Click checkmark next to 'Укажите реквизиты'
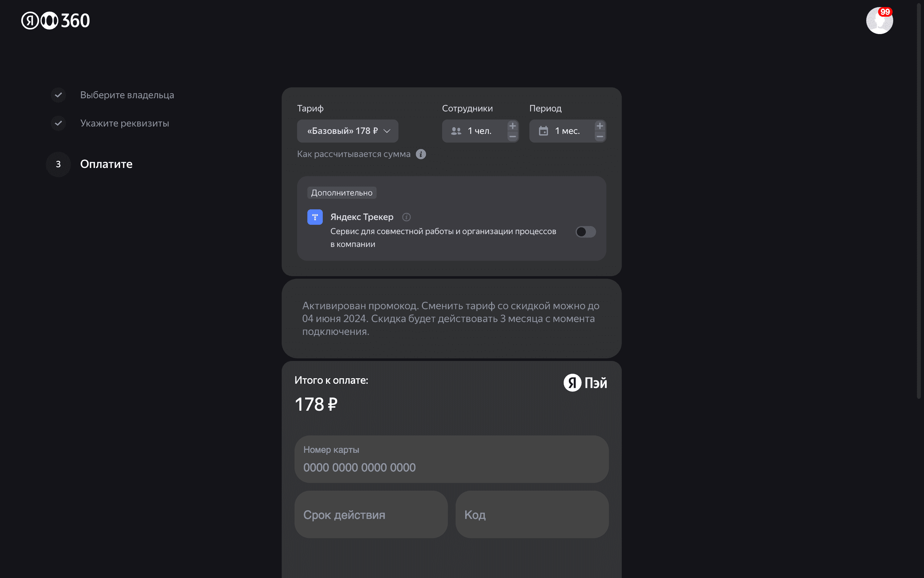The image size is (924, 578). (58, 123)
